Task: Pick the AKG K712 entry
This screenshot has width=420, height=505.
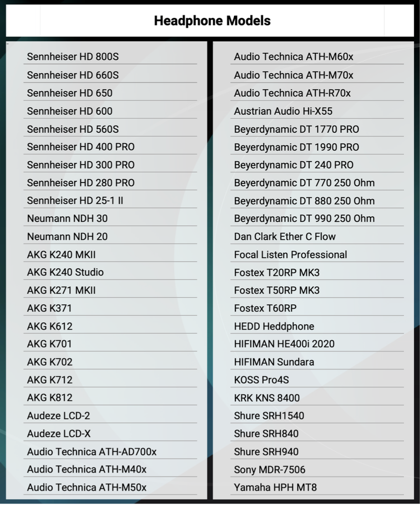Action: click(50, 380)
